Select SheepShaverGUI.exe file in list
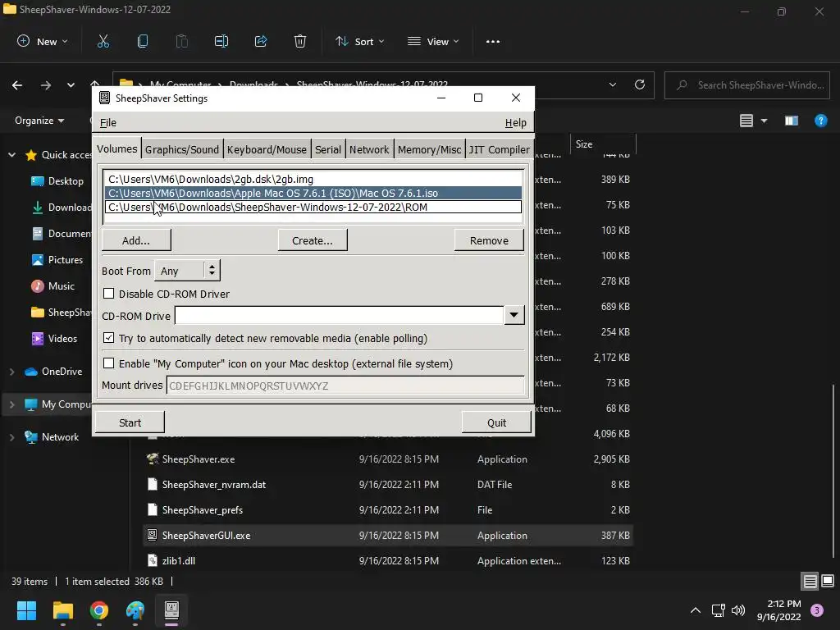 tap(388, 535)
